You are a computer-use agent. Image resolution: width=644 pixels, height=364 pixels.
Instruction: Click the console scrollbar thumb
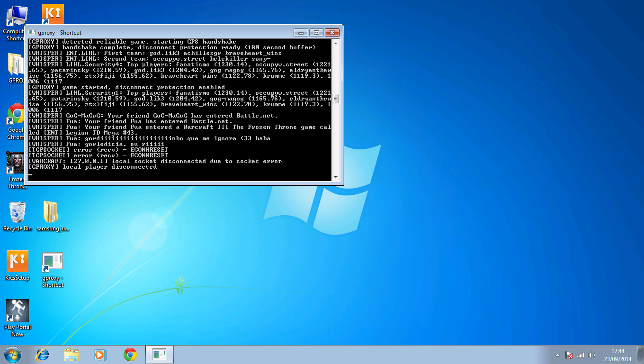(336, 99)
